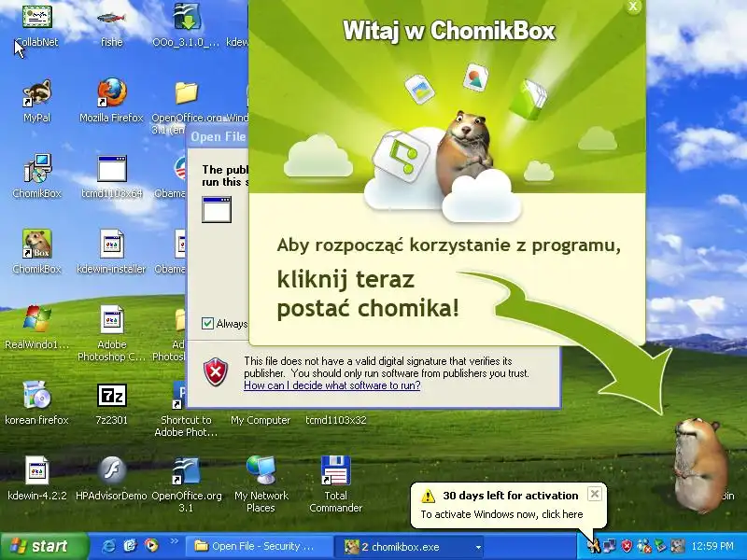
Task: Expand hidden Quick Launch items chevron
Action: click(x=174, y=541)
